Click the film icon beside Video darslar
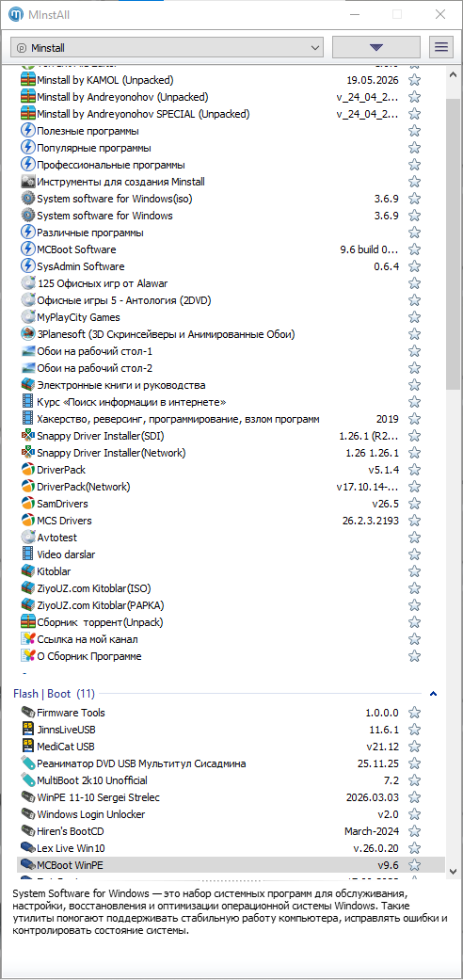 [28, 554]
